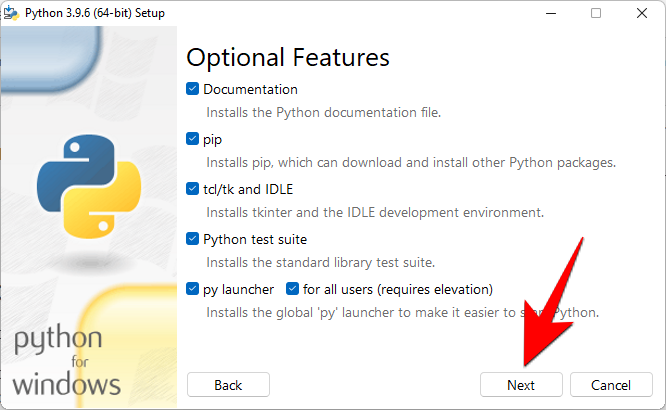Minimize the Python Setup window

pyautogui.click(x=549, y=13)
